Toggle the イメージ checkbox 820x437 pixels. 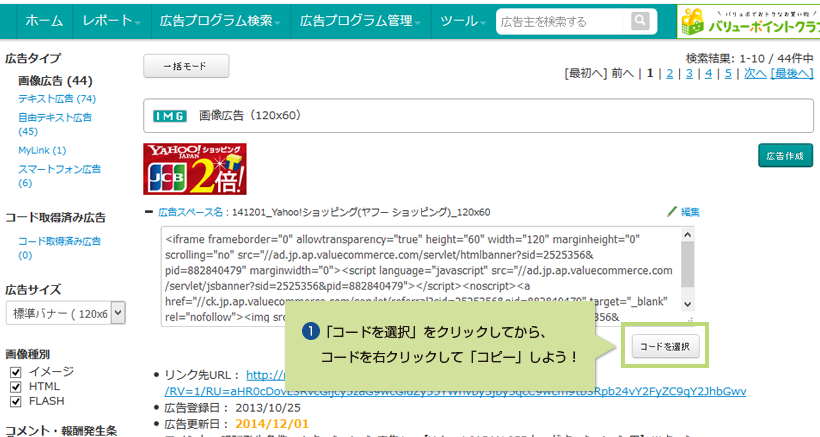coord(16,372)
